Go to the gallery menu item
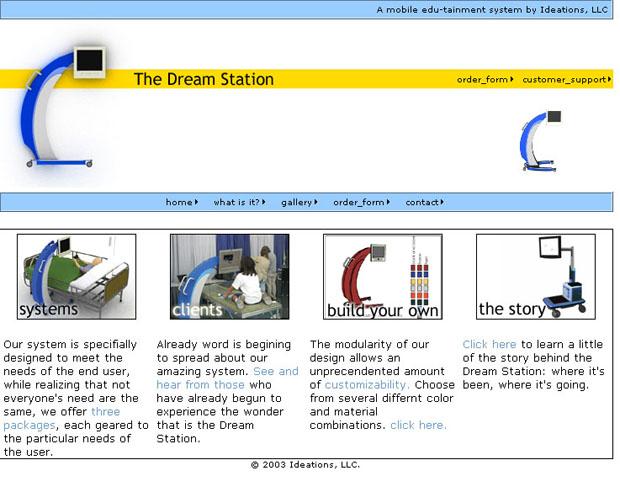Image resolution: width=620 pixels, height=481 pixels. 299,202
